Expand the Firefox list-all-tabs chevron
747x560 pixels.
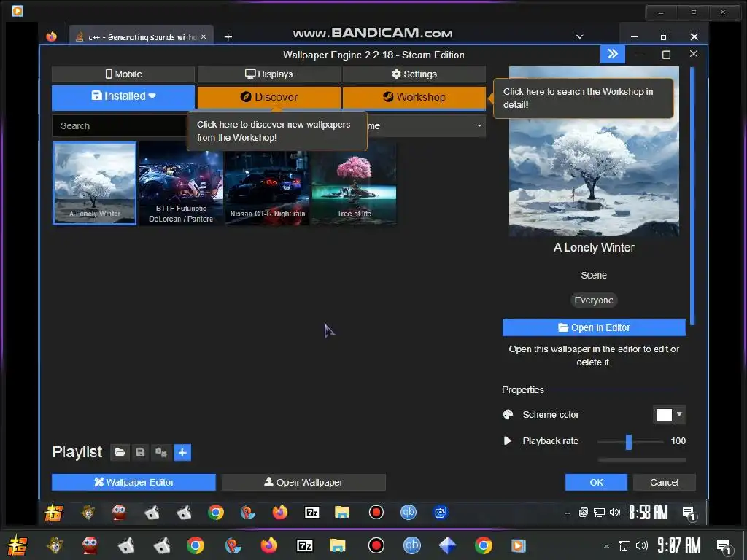coord(579,36)
